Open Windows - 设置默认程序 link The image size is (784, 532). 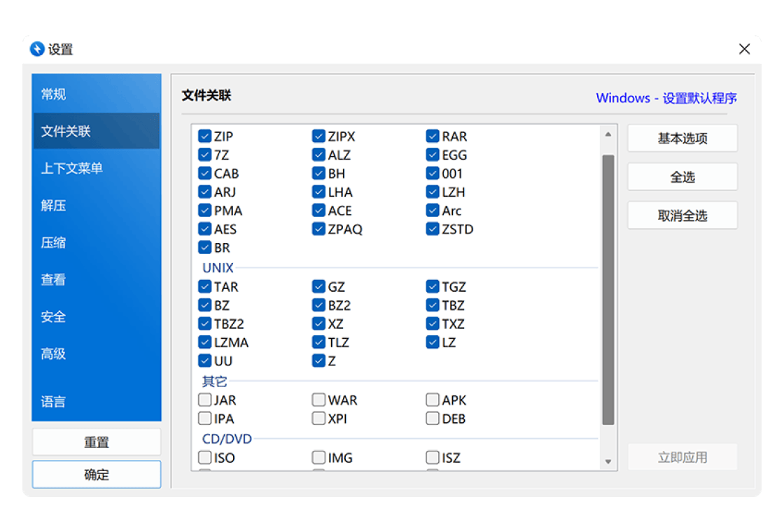coord(666,98)
